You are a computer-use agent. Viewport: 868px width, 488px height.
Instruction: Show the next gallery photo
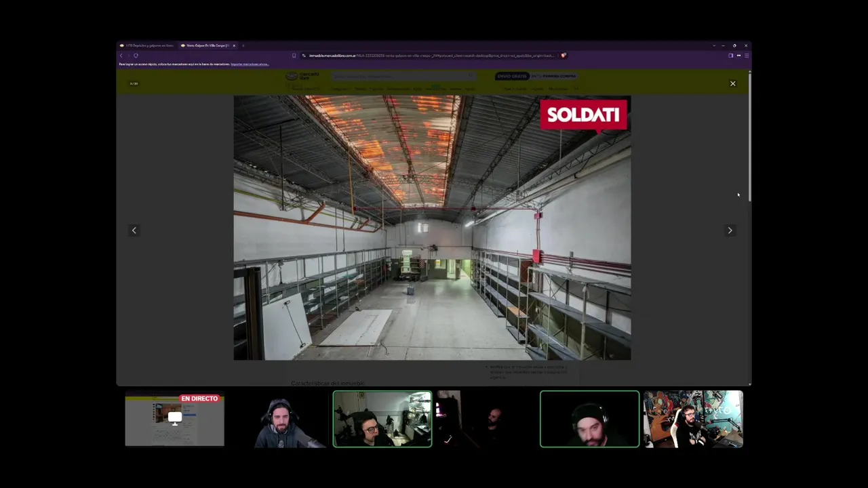pyautogui.click(x=730, y=230)
